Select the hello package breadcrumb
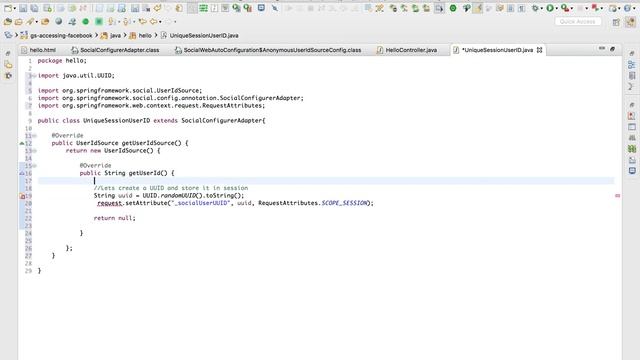Screen dimensions: 640x360 click(x=145, y=36)
